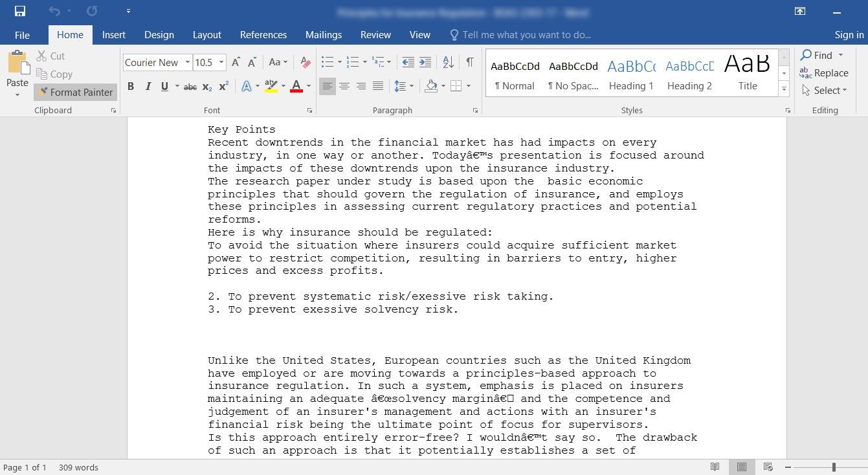This screenshot has height=475, width=868.
Task: Activate the Format Painter
Action: 75,93
